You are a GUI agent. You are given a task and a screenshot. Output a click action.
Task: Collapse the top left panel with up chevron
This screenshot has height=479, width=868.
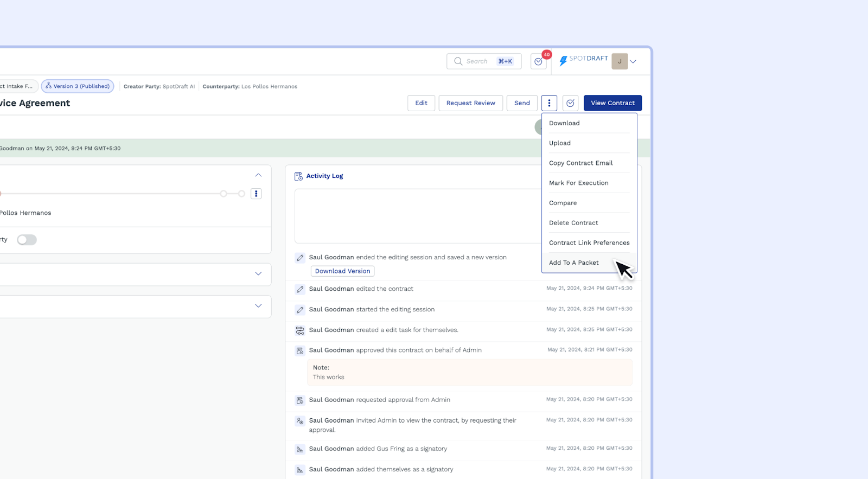(258, 175)
